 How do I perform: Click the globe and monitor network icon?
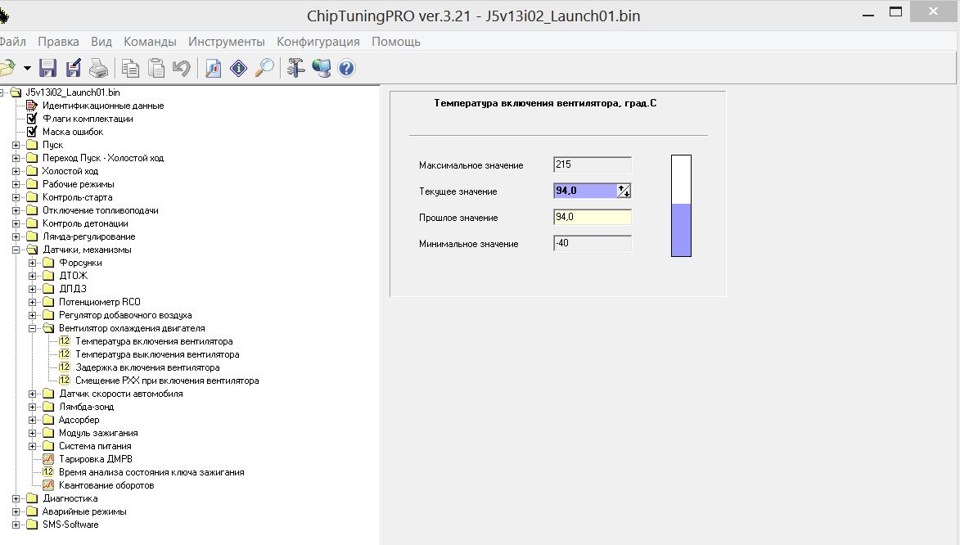click(321, 68)
